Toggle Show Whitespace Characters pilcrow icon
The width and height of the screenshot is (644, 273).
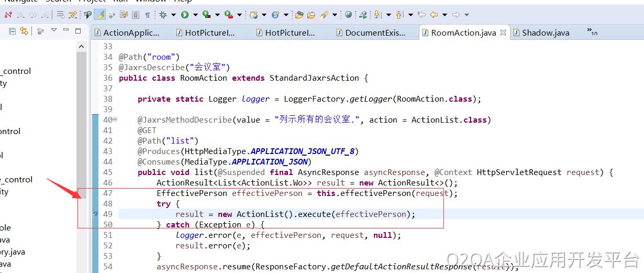coord(147,15)
